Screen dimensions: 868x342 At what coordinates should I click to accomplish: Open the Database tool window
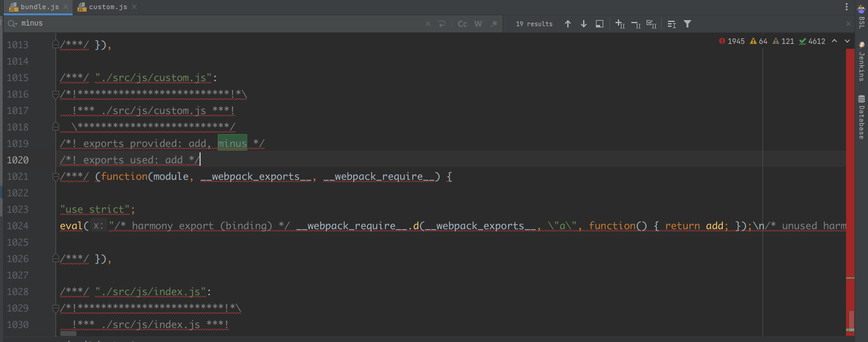click(x=861, y=116)
